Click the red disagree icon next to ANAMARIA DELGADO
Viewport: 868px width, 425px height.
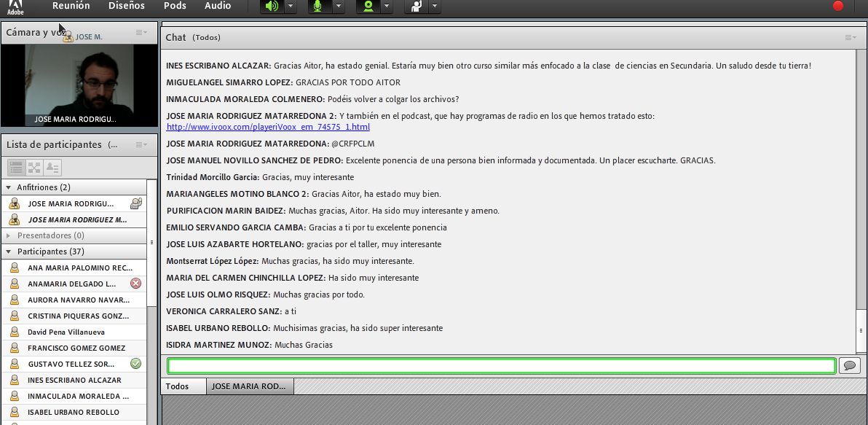[135, 283]
